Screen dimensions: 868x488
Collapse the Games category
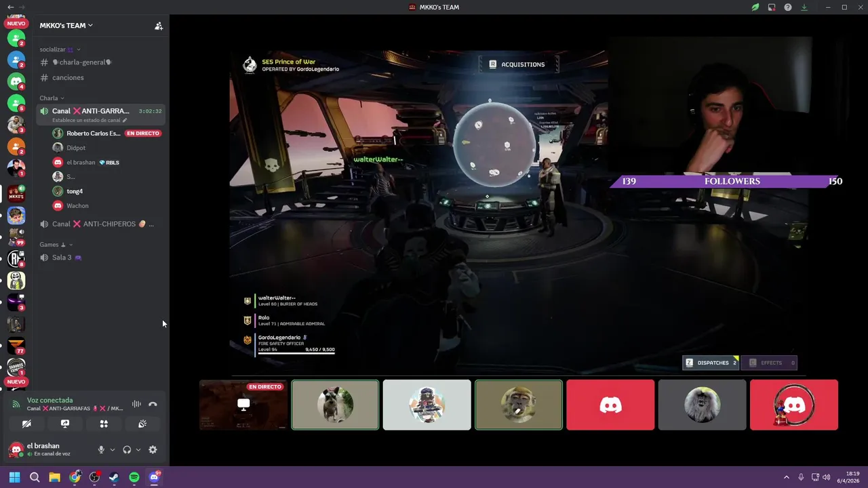coord(56,245)
